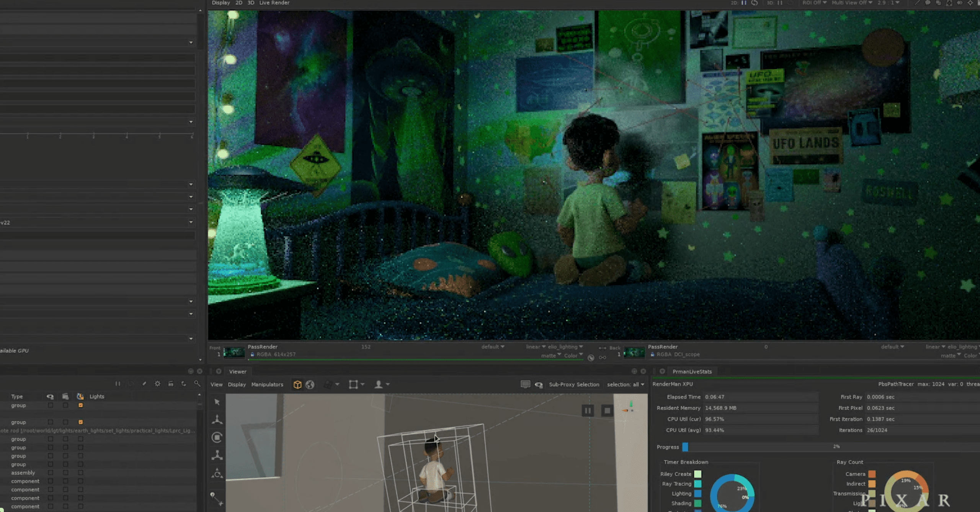Open the Manipulators menu in the Viewer
This screenshot has height=512, width=980.
click(x=267, y=384)
